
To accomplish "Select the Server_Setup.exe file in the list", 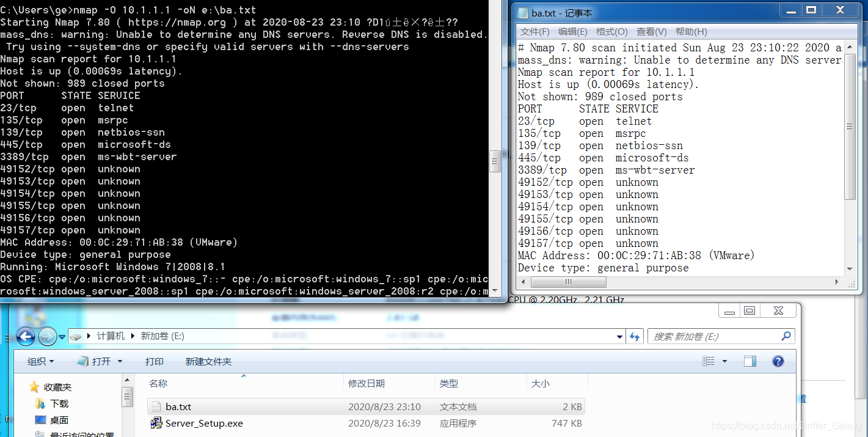I will pos(366,423).
